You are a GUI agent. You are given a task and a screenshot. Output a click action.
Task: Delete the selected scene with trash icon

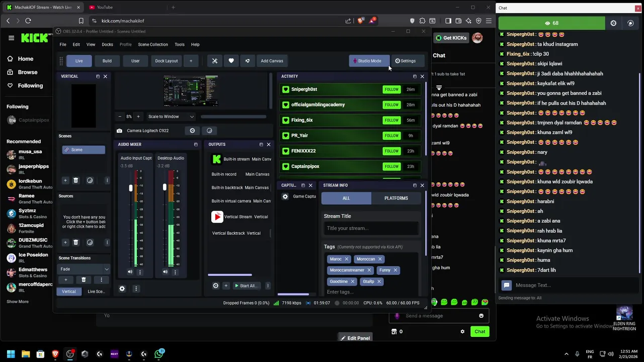(x=76, y=180)
